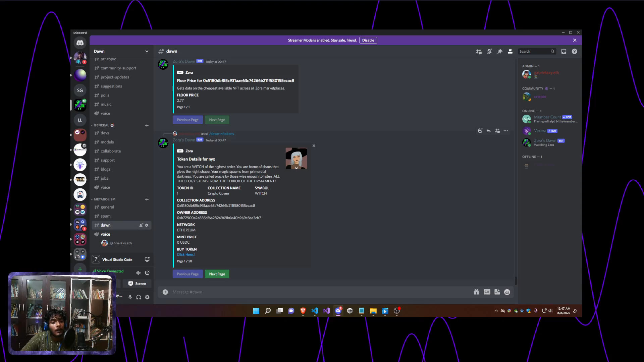Click the witch NFT thumbnail
The width and height of the screenshot is (644, 362).
tap(296, 158)
